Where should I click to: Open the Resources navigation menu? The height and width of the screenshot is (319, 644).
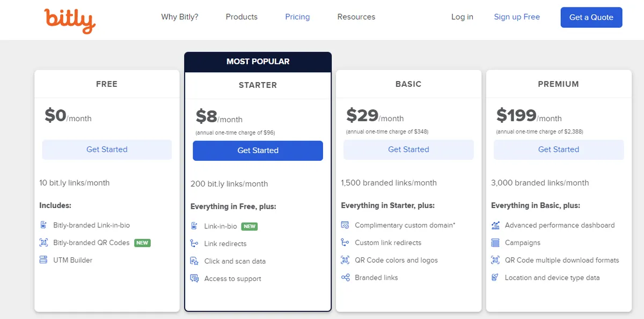point(356,17)
